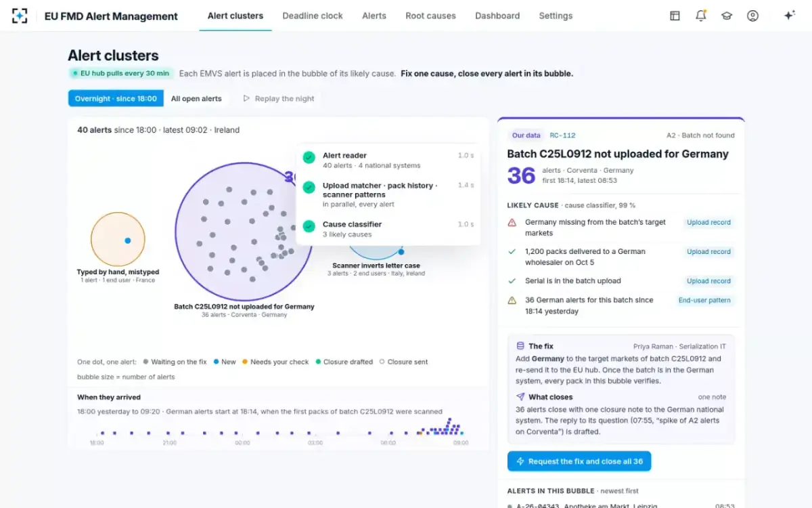Open the Deadline clock tab

coord(313,16)
